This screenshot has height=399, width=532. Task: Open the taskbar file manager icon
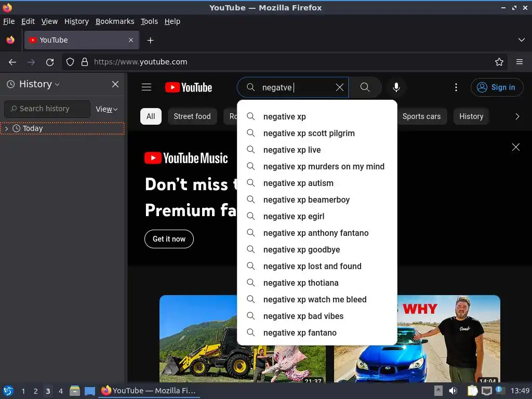point(75,391)
